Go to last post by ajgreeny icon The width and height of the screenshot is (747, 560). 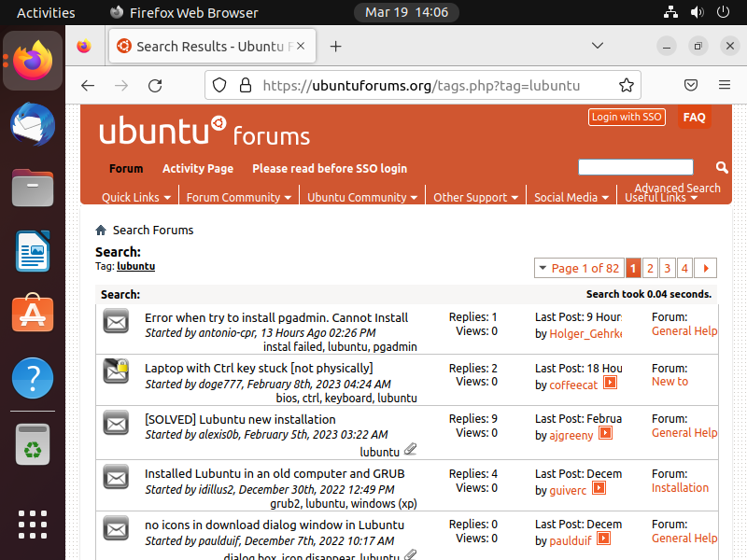point(605,433)
